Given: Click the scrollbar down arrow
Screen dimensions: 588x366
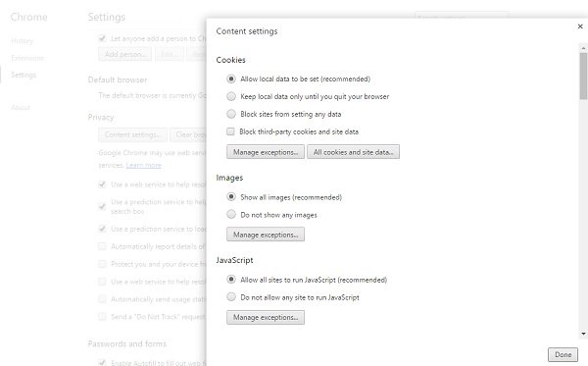Looking at the screenshot, I should tap(583, 334).
